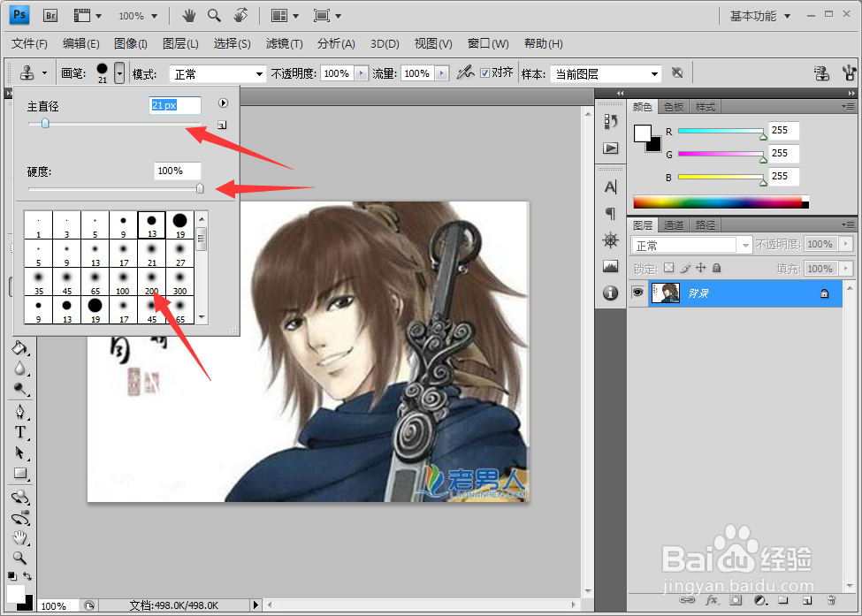This screenshot has height=616, width=862.
Task: Open the Navigator panel icon
Action: point(610,240)
